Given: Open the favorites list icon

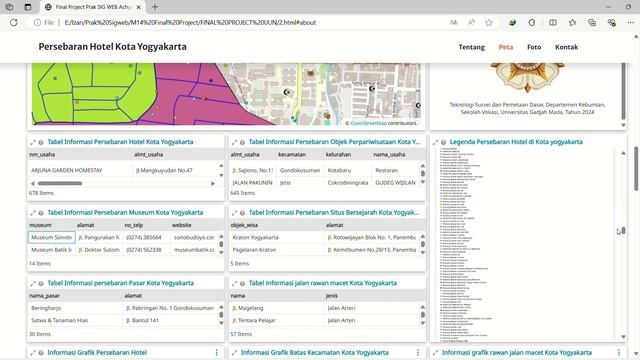Looking at the screenshot, I should coord(573,22).
